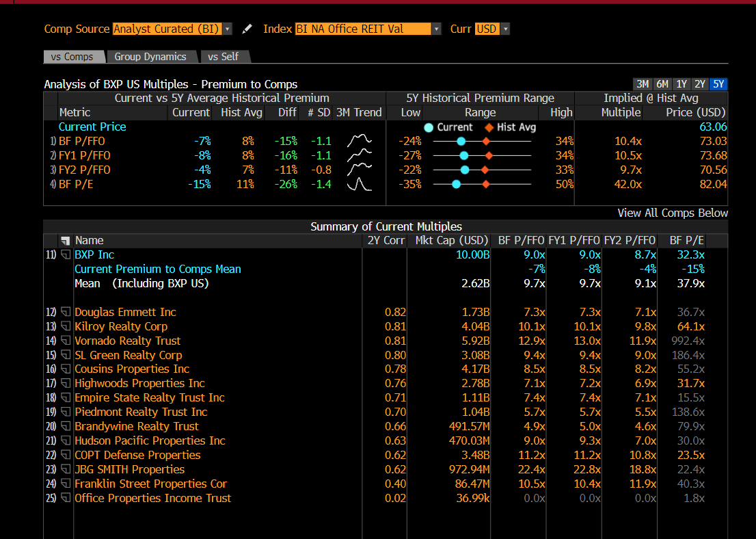This screenshot has height=539, width=756.
Task: Click the sort icon in the Name column header
Action: coord(66,240)
